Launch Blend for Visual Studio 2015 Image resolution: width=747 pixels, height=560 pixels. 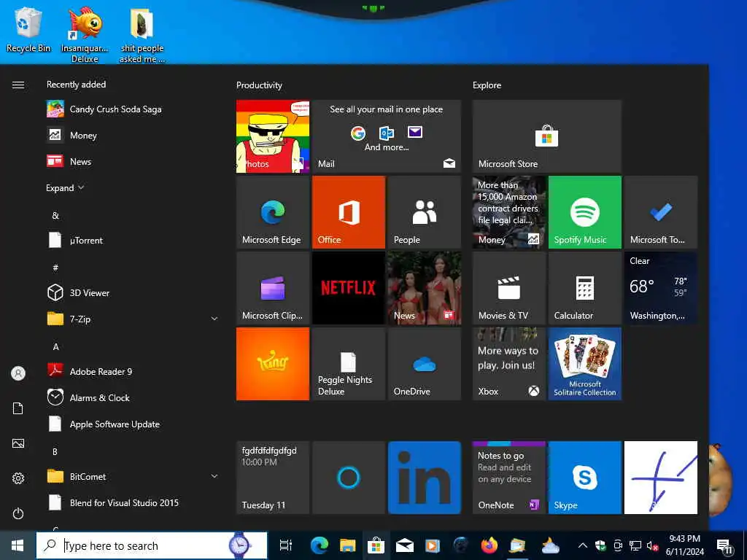tap(133, 502)
